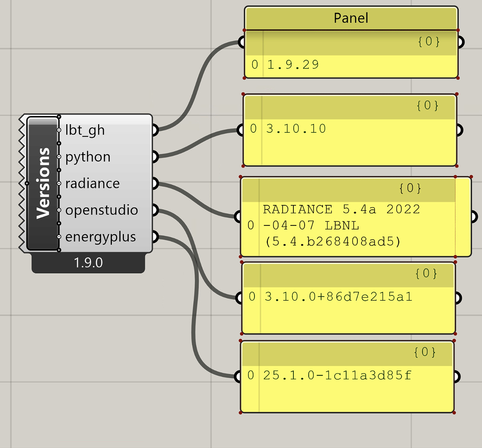Remove the radiance output using its minus icon

[59, 183]
